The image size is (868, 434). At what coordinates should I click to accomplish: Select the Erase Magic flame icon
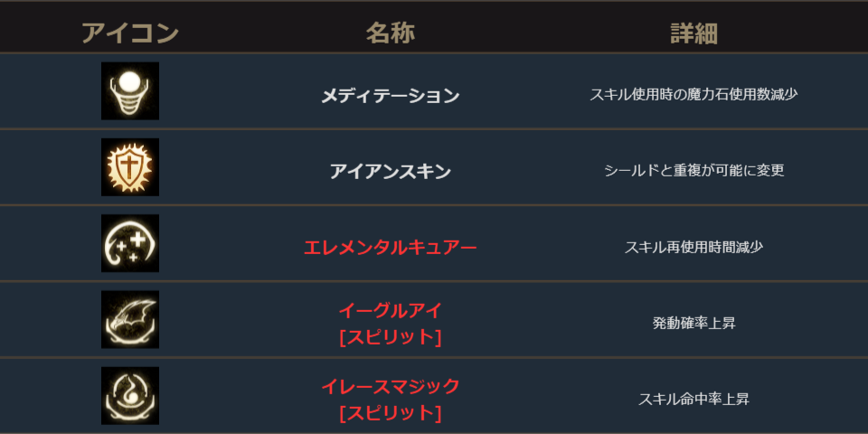(x=130, y=395)
